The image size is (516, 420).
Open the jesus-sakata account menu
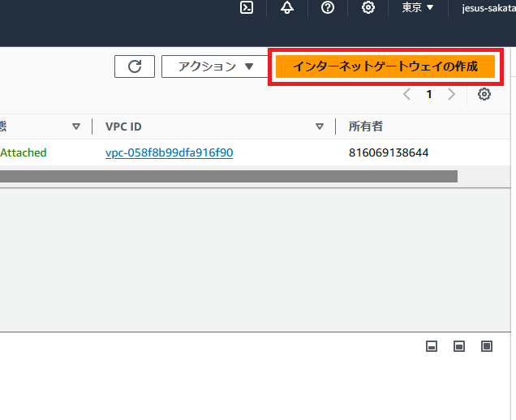[488, 8]
